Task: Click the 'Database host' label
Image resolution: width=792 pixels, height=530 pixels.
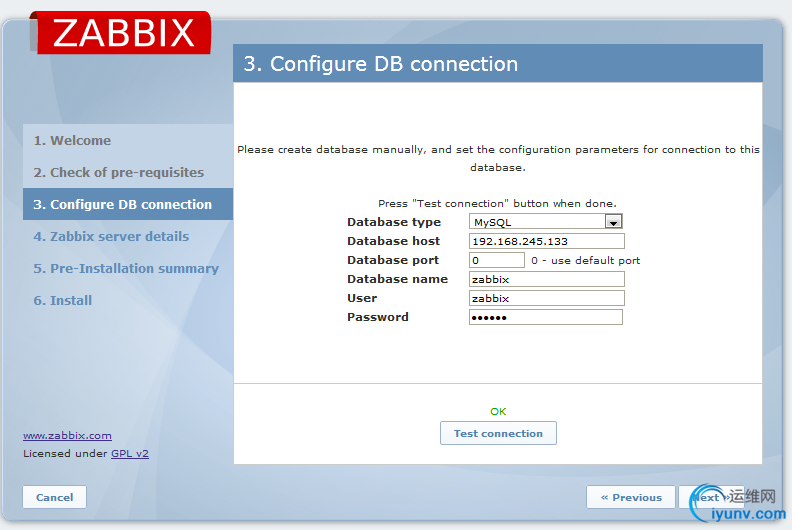Action: click(x=393, y=241)
